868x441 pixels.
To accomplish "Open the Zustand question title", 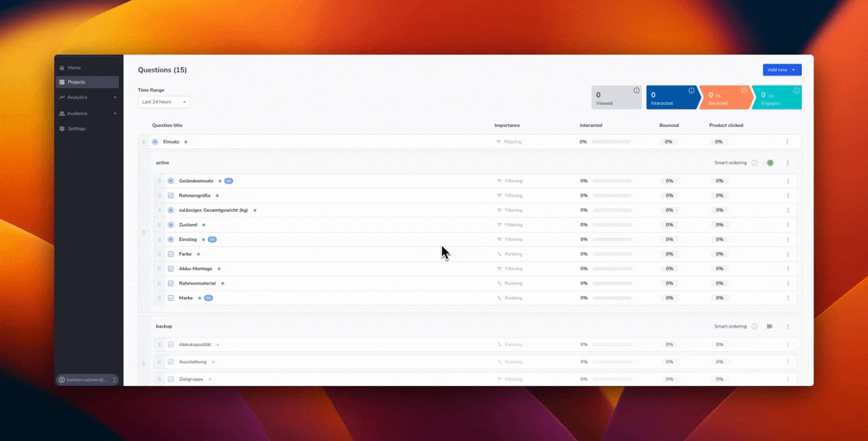I will click(x=188, y=225).
